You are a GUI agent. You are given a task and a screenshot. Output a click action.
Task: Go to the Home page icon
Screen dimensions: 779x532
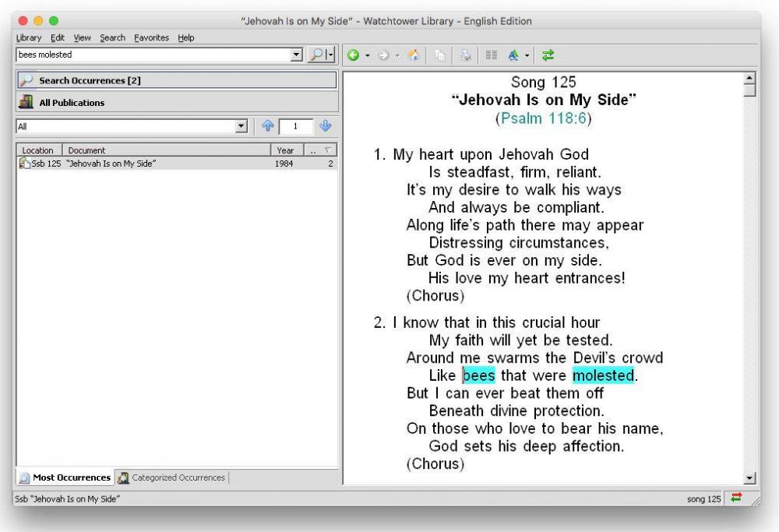[x=414, y=55]
